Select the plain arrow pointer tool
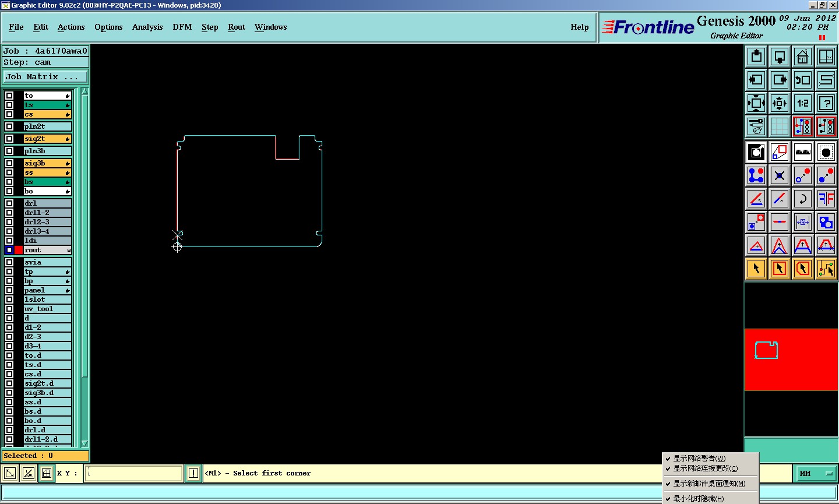The height and width of the screenshot is (504, 839). [756, 269]
